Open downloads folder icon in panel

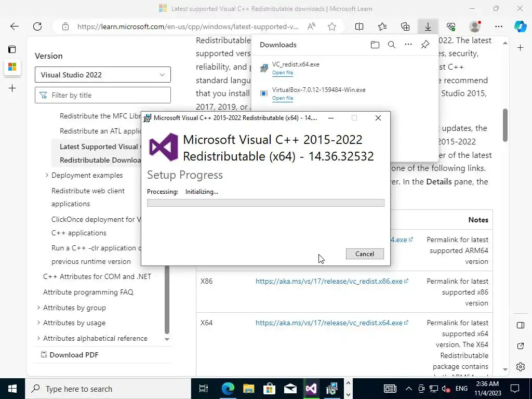(375, 45)
